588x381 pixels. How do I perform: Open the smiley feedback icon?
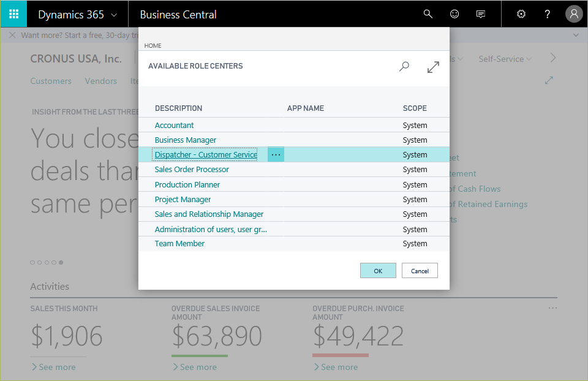click(454, 14)
